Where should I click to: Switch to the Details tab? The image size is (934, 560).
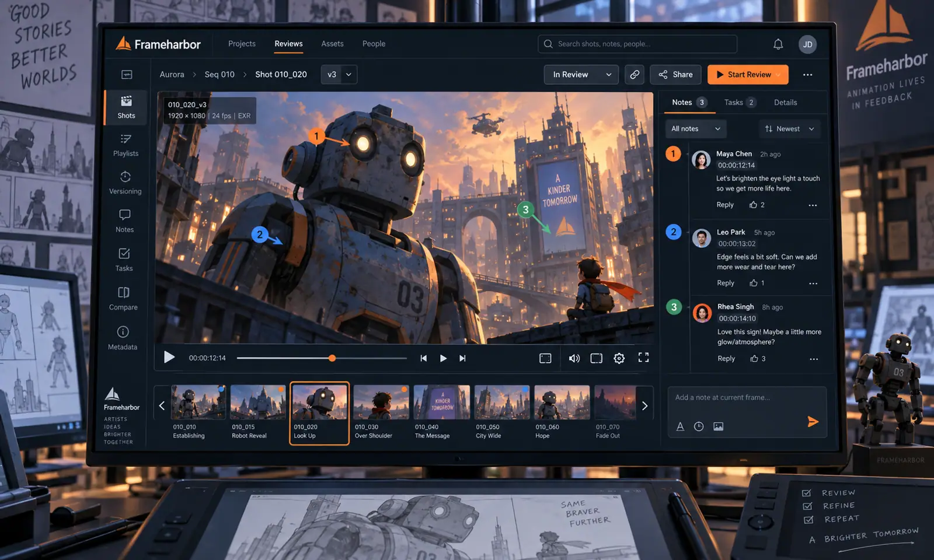point(785,103)
